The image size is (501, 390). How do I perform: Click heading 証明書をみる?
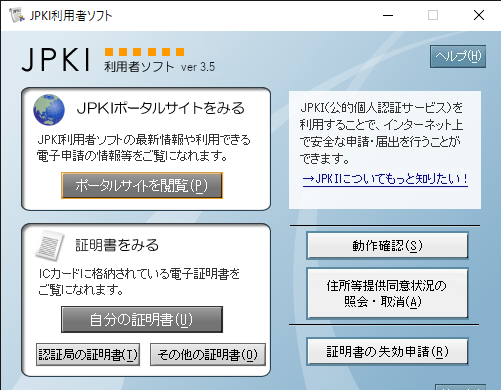117,245
